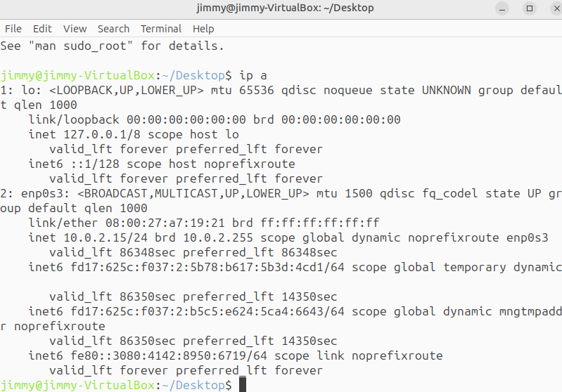Open the View menu
The height and width of the screenshot is (392, 562).
pos(75,29)
